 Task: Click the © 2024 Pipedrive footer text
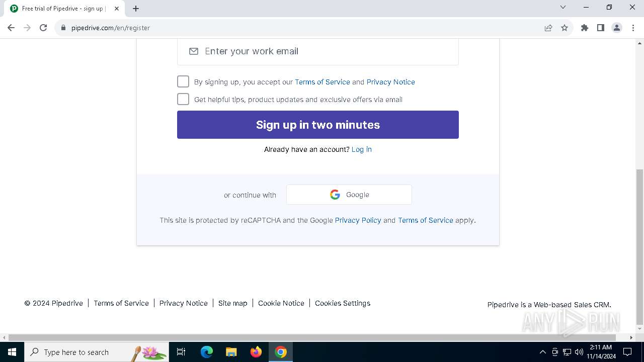54,303
